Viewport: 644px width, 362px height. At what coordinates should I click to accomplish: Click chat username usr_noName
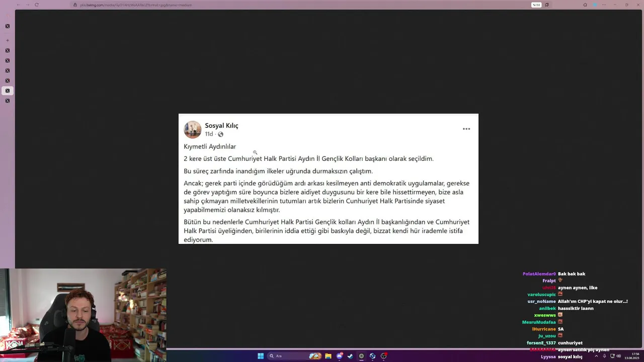click(541, 302)
